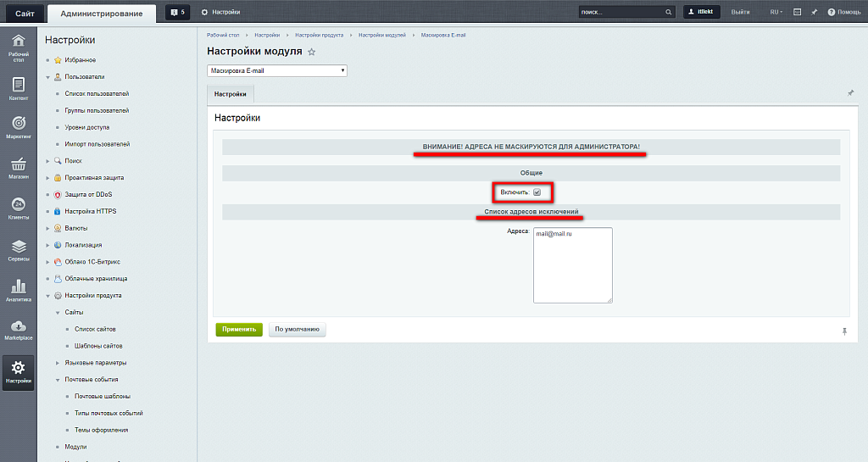
Task: Add page to favorites with star icon
Action: (312, 52)
